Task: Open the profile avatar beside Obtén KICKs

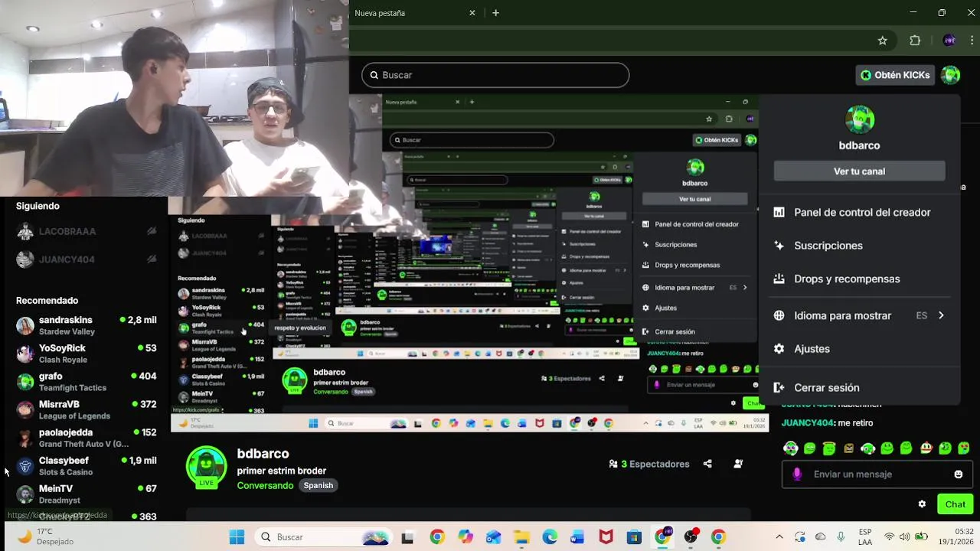Action: tap(950, 75)
